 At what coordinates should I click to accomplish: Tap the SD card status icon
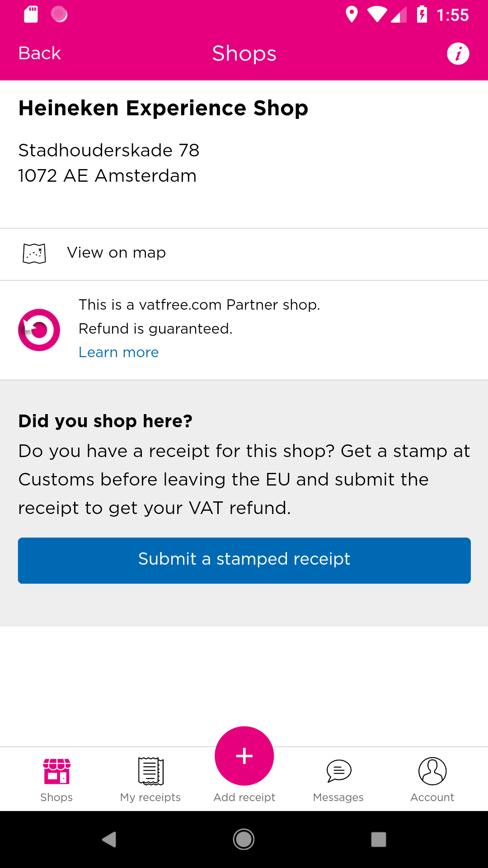[x=31, y=14]
